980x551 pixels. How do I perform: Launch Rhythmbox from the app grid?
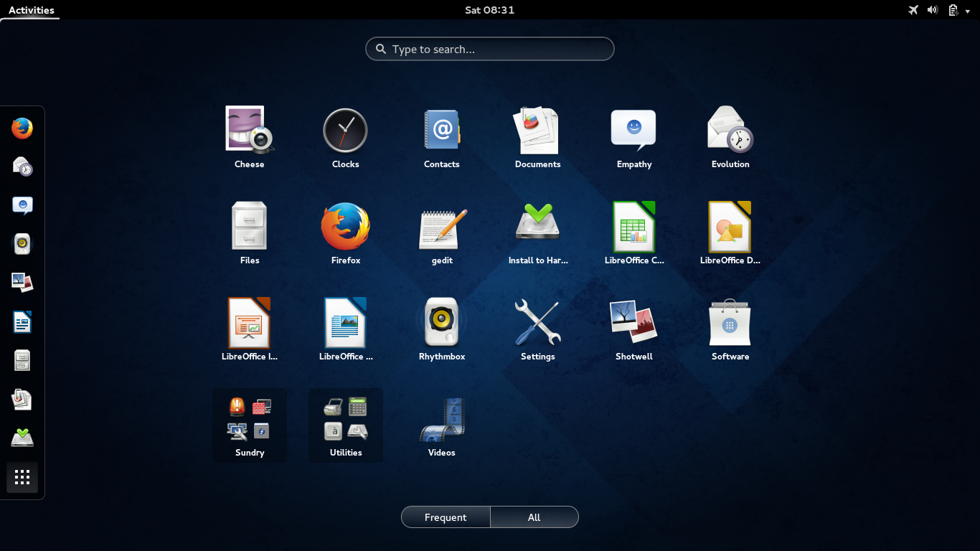442,329
